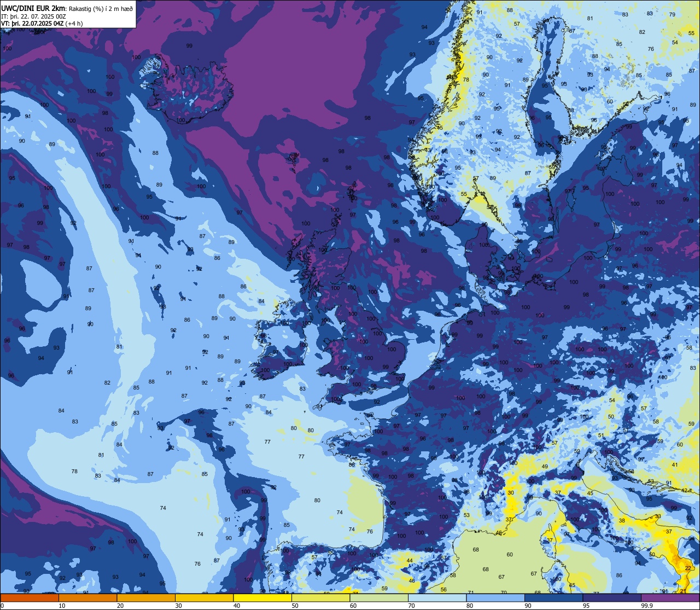Select the 40–50 bright yellow legend swatch
Image resolution: width=700 pixels, height=610 pixels.
pyautogui.click(x=262, y=597)
